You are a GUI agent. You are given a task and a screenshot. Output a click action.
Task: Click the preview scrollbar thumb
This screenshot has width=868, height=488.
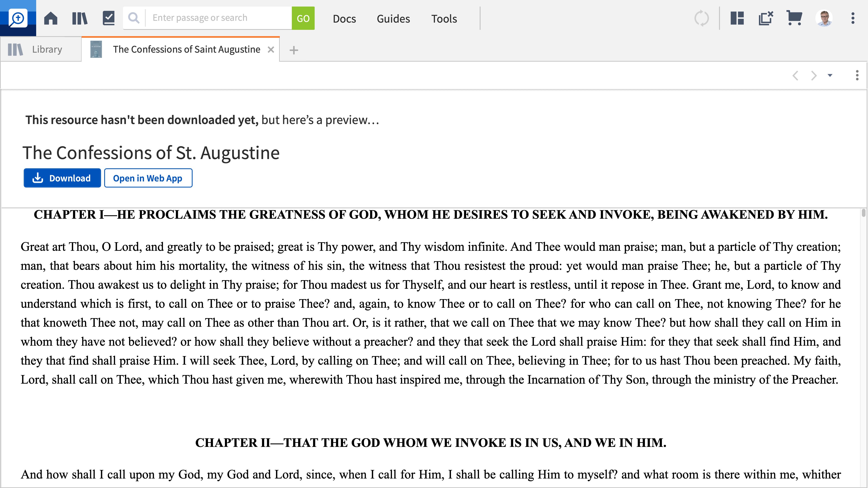coord(863,213)
